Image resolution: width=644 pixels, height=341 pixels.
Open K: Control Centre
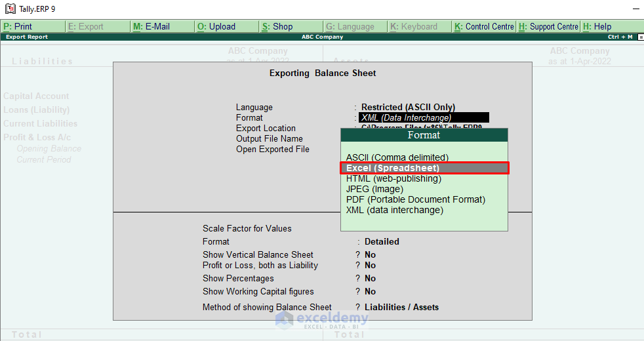[484, 27]
